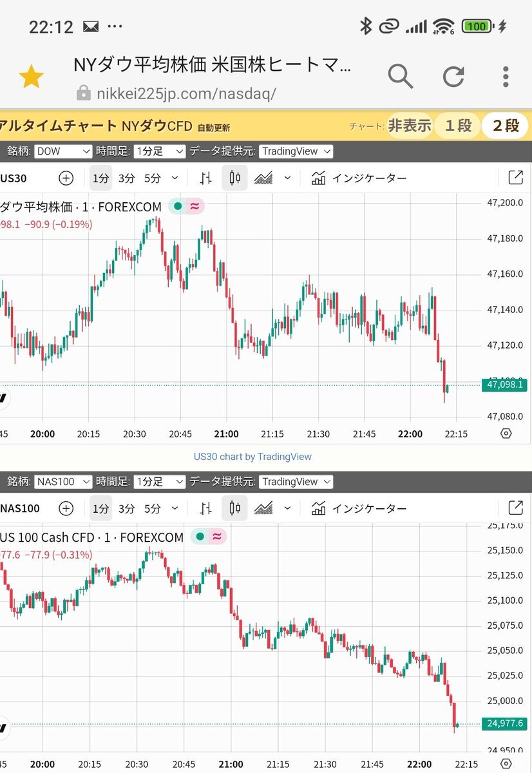
Task: Open US30 chart axis settings gear
Action: pos(506,434)
